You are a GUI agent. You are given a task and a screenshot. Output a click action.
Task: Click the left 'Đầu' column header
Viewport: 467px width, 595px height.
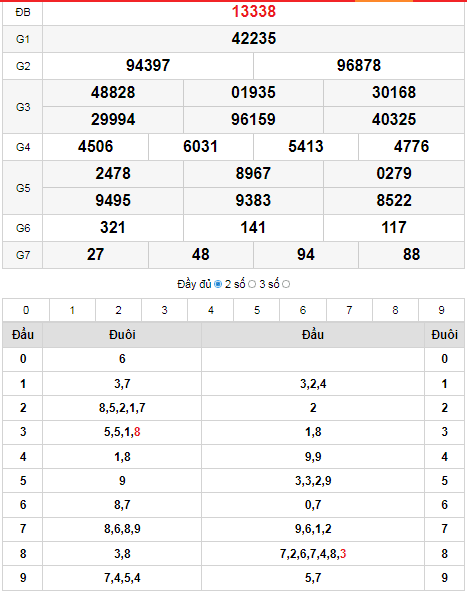click(x=23, y=335)
